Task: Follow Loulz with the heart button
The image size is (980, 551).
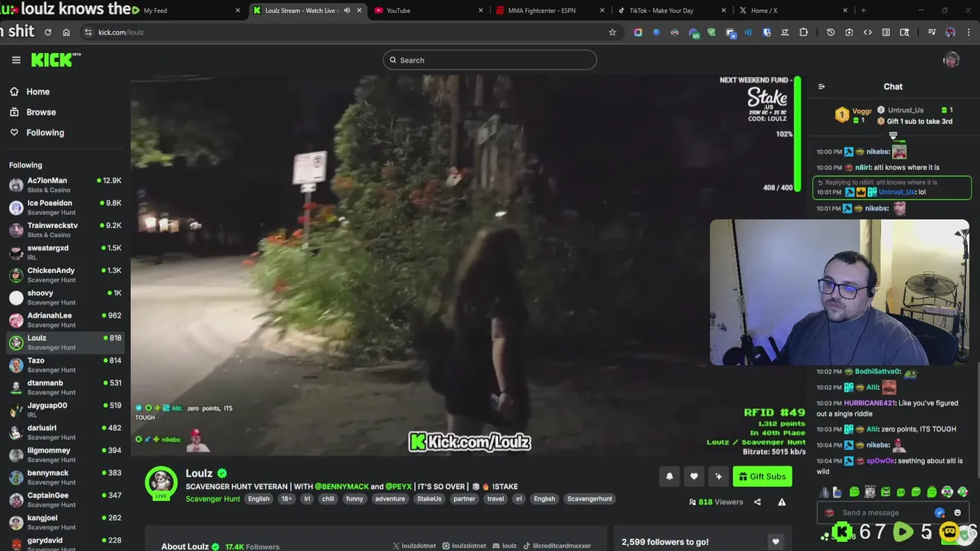Action: pos(694,476)
